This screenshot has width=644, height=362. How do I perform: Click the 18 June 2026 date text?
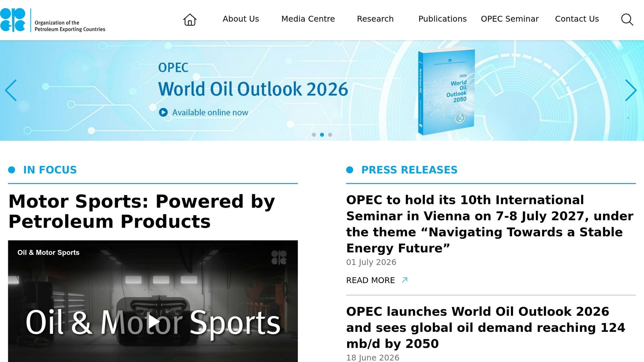(x=373, y=358)
